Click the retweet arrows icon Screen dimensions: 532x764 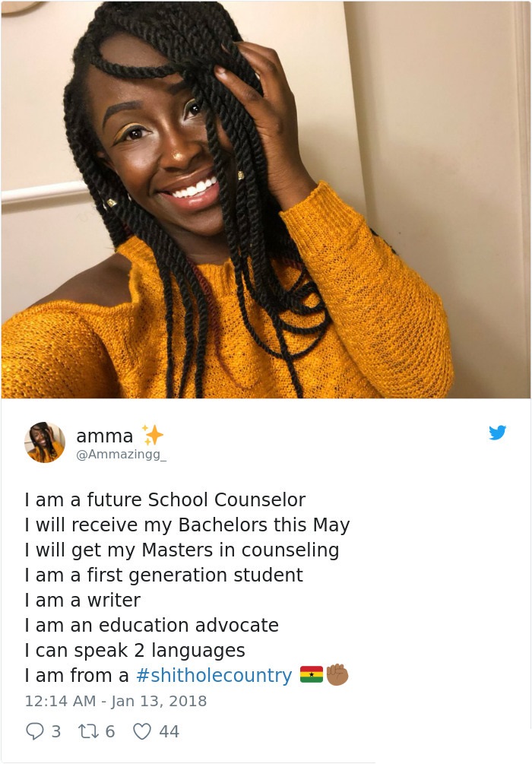coord(87,731)
